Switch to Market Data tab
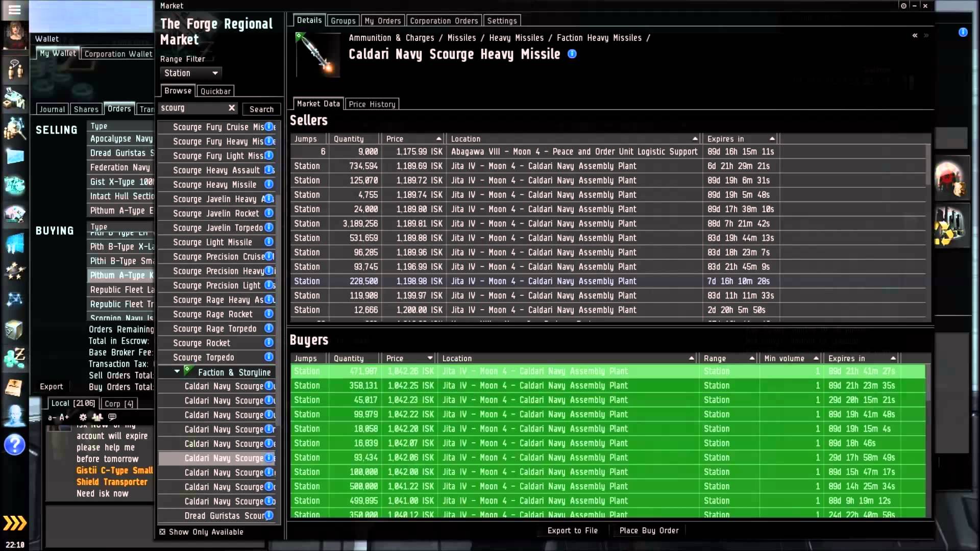 click(317, 104)
